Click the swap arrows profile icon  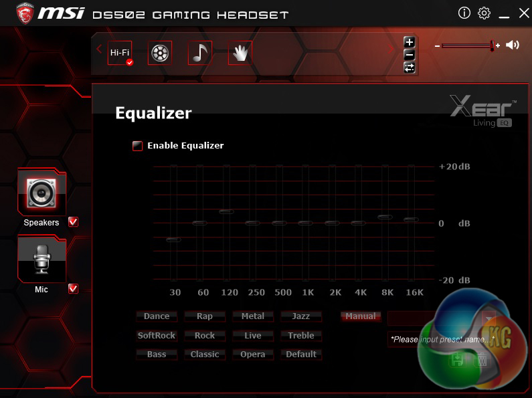[409, 68]
